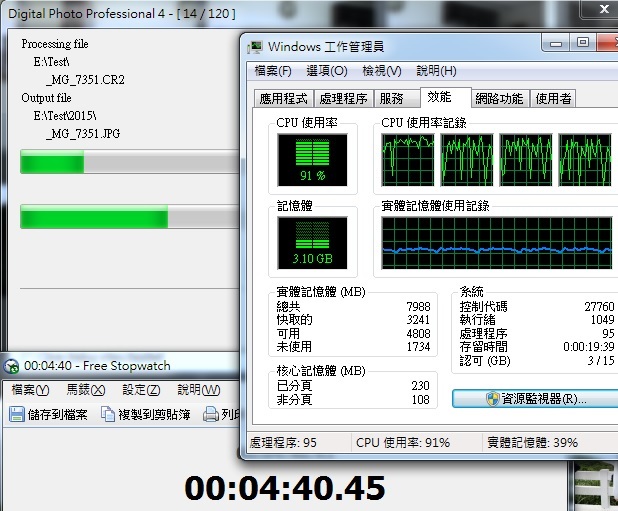Click the CPU 使用率 91% gauge

coord(312,160)
